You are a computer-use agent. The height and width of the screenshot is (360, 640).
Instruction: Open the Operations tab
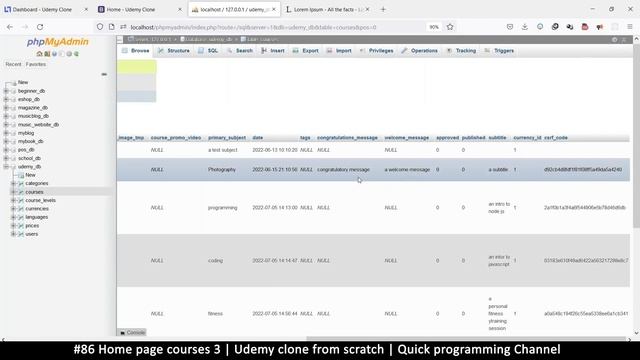419,51
